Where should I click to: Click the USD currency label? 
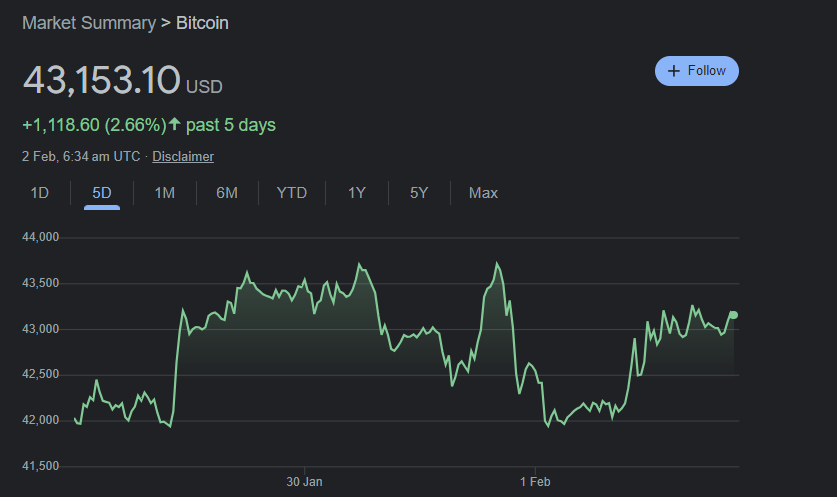click(x=204, y=87)
